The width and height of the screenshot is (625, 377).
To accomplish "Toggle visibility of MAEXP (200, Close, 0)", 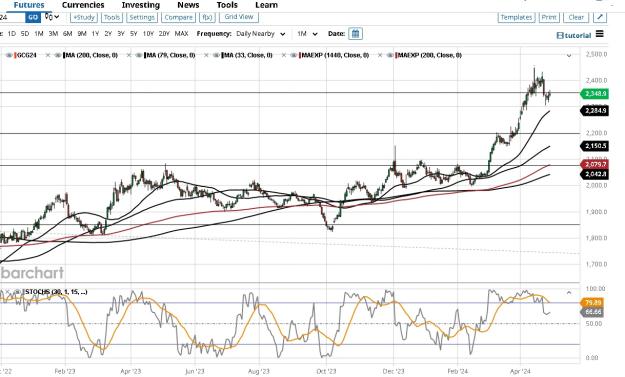I will pos(389,55).
